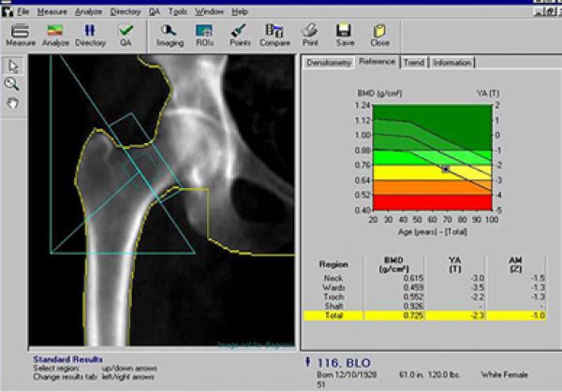562x392 pixels.
Task: Click the Measure toolbar icon
Action: pyautogui.click(x=21, y=34)
